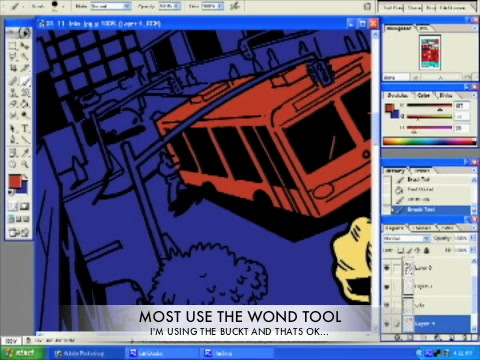Viewport: 480px width, 360px height.
Task: Select the Crop tool
Action: [13, 68]
